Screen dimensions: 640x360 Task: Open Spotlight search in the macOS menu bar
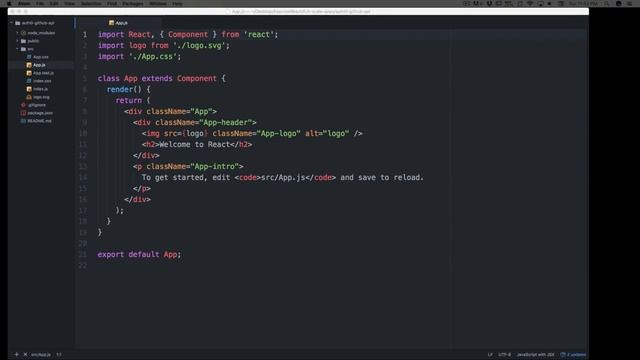(x=607, y=4)
